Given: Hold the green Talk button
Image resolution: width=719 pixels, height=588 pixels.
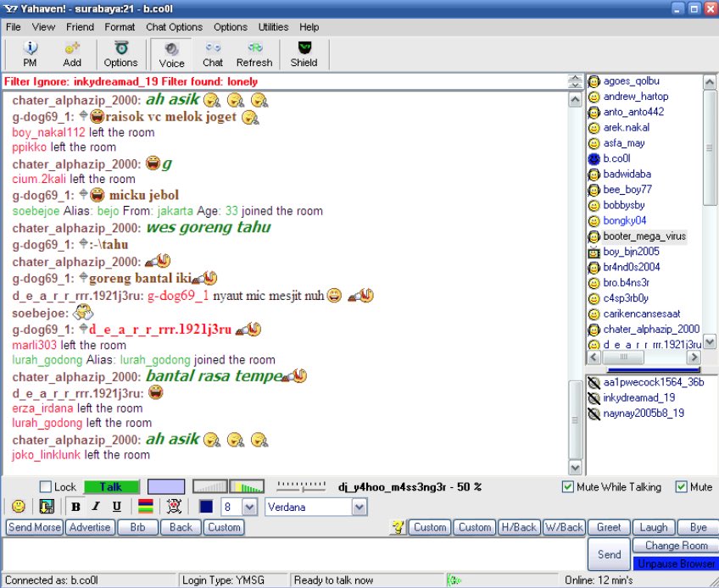Looking at the screenshot, I should tap(111, 486).
